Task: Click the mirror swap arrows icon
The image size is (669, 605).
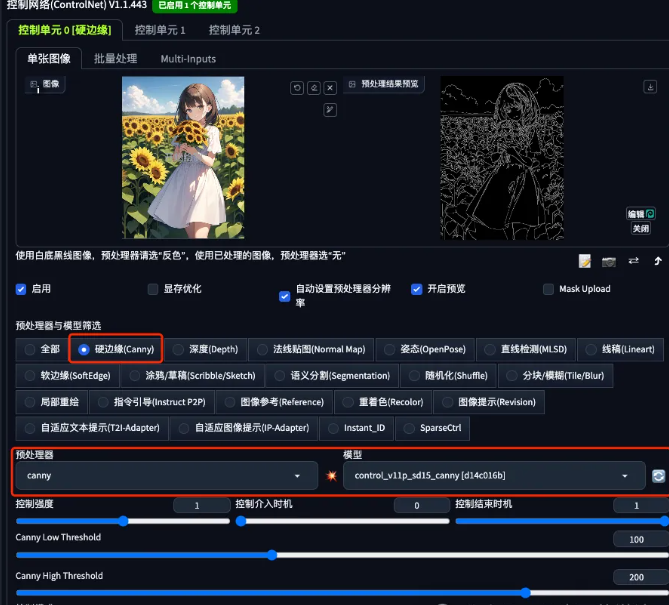Action: (x=634, y=260)
